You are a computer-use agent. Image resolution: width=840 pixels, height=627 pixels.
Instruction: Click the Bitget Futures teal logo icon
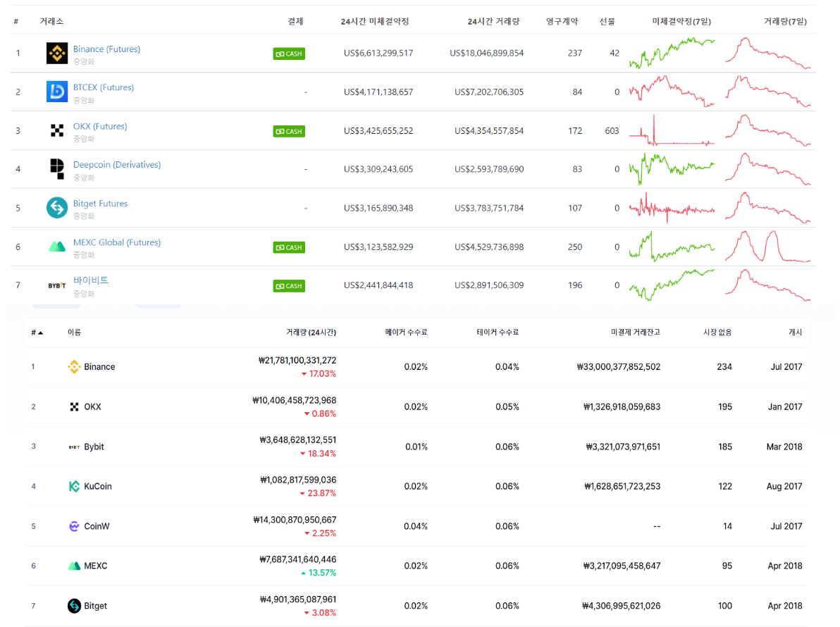click(x=57, y=208)
